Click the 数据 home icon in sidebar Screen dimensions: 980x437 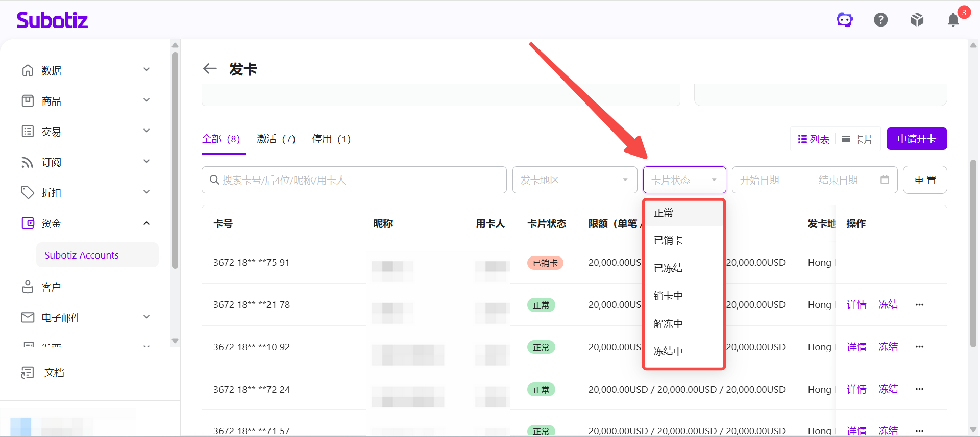[28, 70]
